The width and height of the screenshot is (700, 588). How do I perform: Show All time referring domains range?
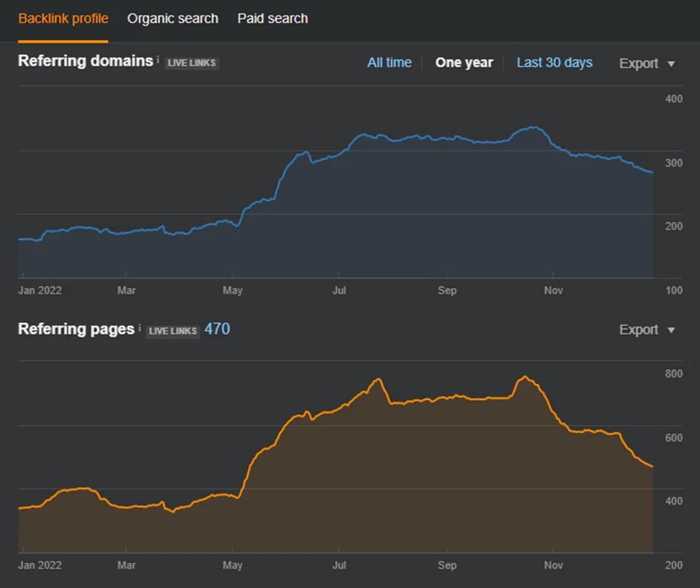coord(389,63)
